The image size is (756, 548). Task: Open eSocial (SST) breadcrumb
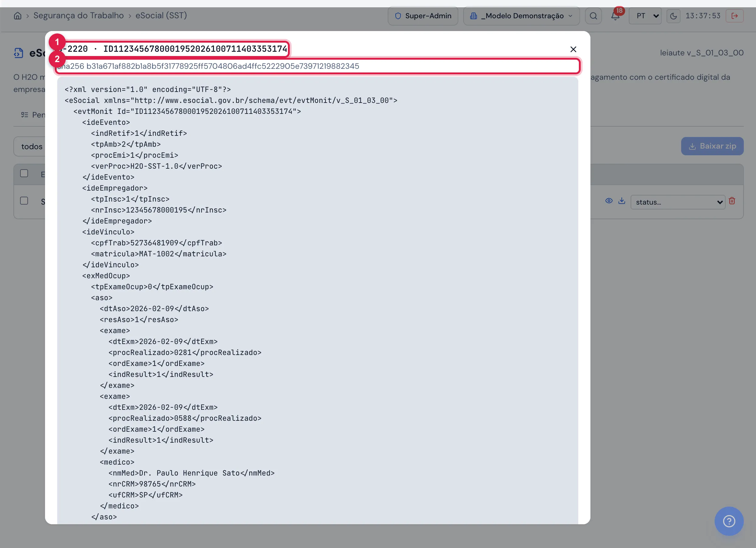click(161, 15)
